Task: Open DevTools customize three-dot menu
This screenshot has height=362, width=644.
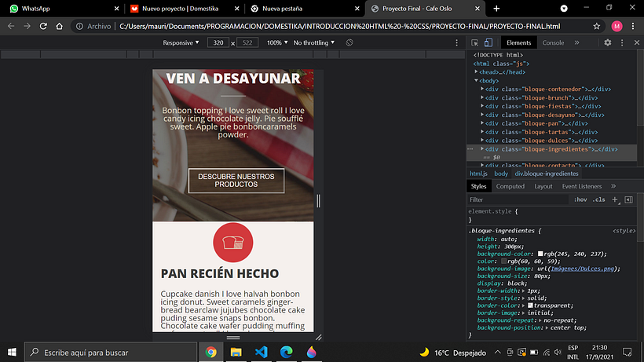Action: pyautogui.click(x=622, y=42)
